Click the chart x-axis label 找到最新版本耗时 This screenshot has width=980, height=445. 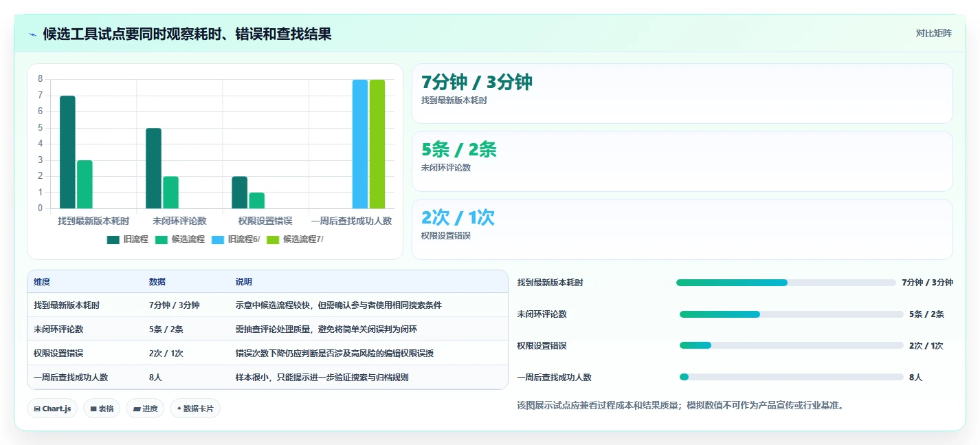tap(93, 221)
